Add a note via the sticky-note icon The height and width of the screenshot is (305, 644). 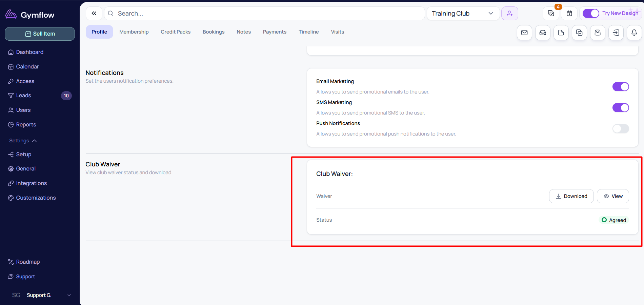(561, 33)
